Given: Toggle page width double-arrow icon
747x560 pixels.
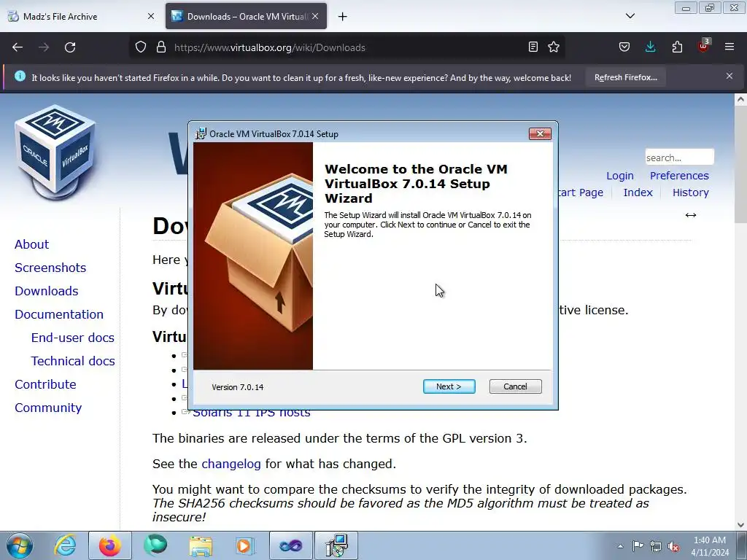Looking at the screenshot, I should point(690,215).
